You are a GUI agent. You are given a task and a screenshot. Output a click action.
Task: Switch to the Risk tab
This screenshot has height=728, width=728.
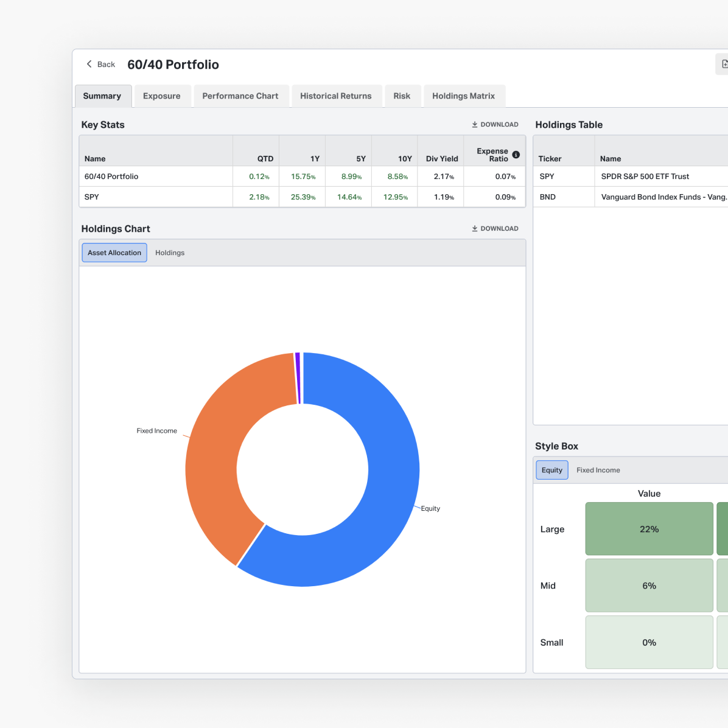402,96
